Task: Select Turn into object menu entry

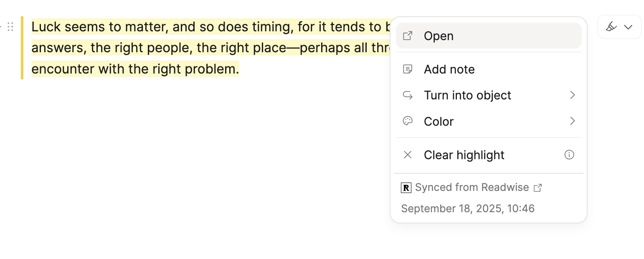Action: click(467, 95)
